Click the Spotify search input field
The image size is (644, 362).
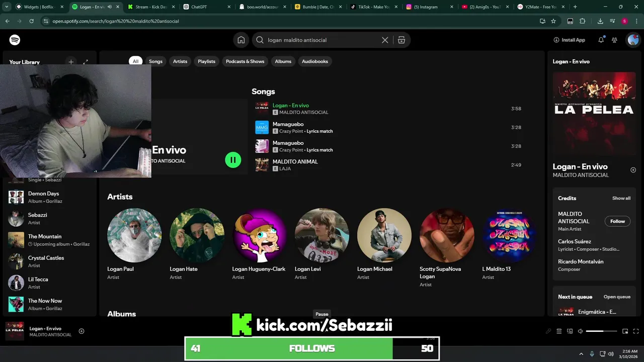[322, 40]
